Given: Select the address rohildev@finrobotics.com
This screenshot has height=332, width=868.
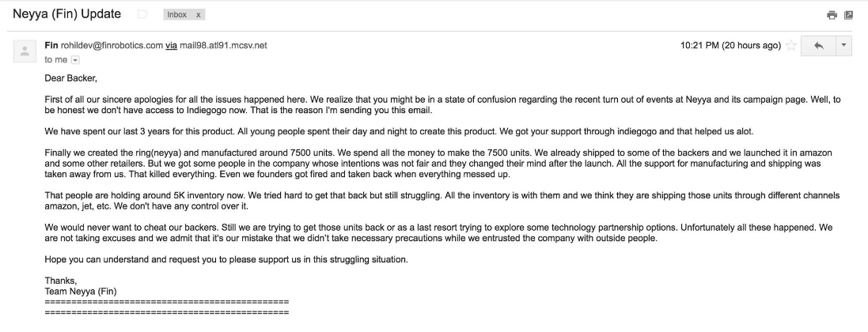Looking at the screenshot, I should [x=112, y=45].
